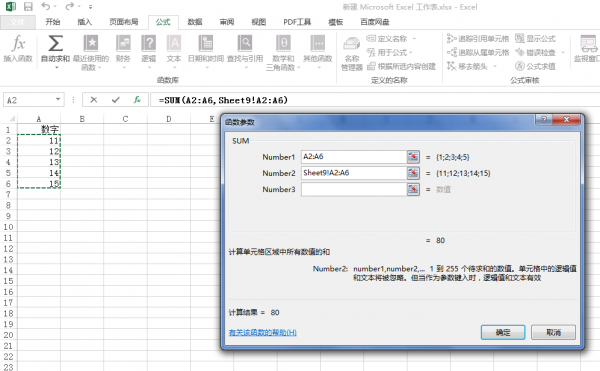Click the Select All corner of sheet
The height and width of the screenshot is (371, 600).
[11, 119]
